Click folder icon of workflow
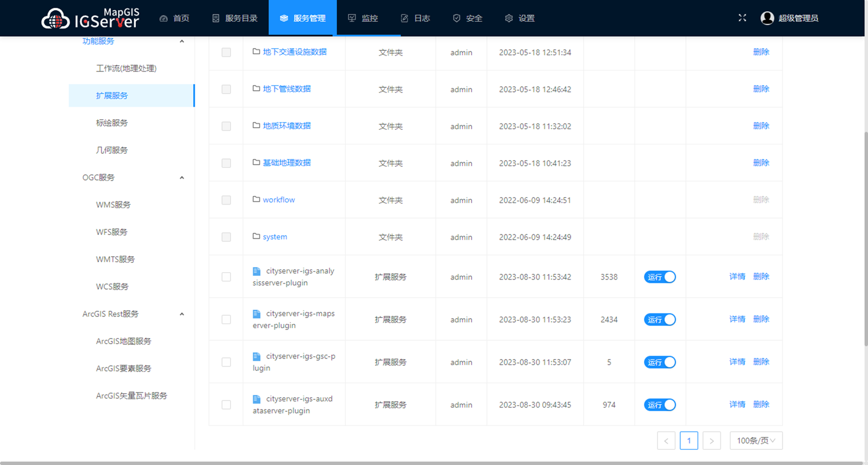Viewport: 868px width, 465px height. (256, 199)
